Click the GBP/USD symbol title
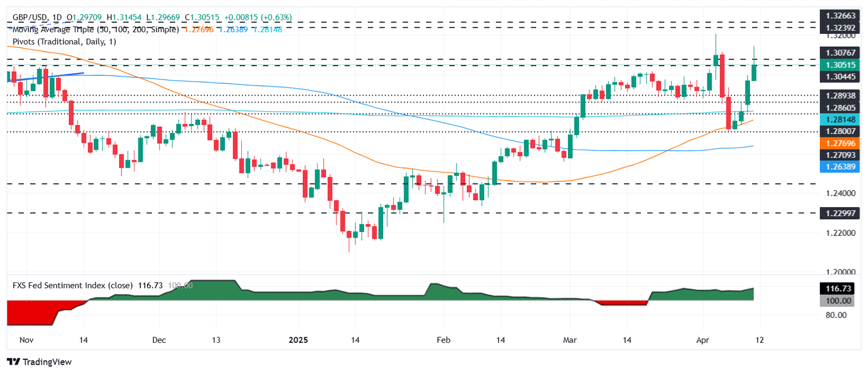The height and width of the screenshot is (374, 868). point(31,18)
